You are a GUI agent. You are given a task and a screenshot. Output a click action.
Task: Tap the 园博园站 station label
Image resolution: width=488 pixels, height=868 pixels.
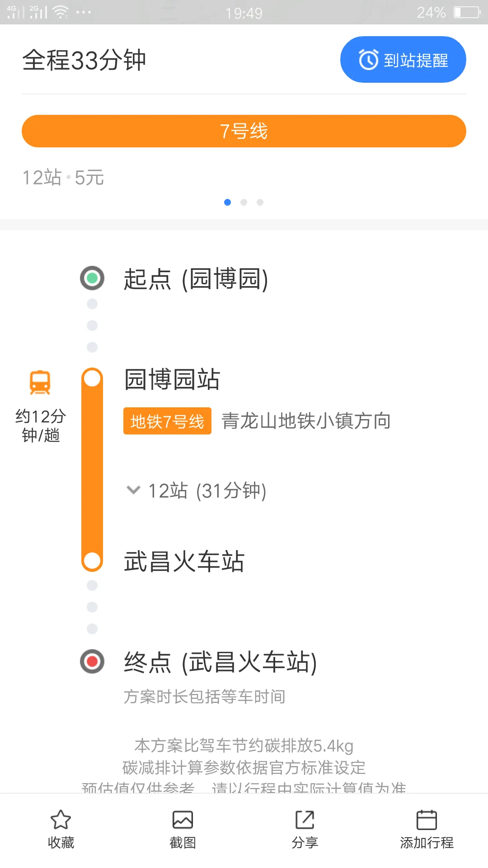point(172,380)
